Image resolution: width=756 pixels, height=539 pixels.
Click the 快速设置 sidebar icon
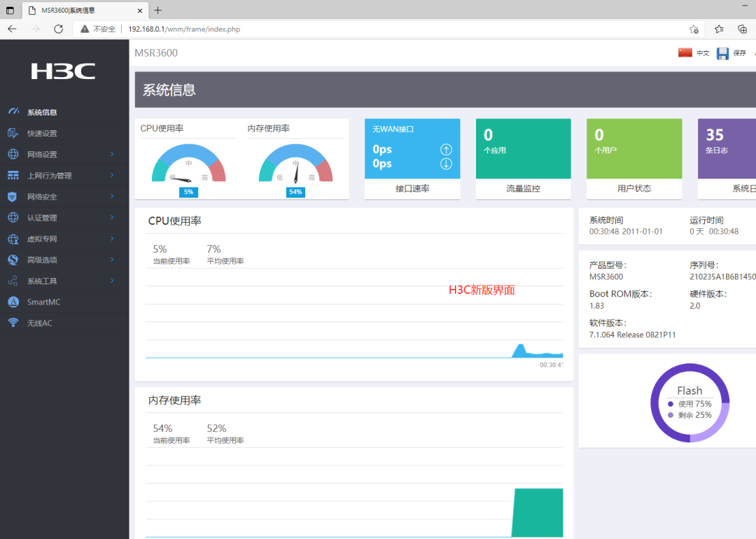(x=13, y=133)
